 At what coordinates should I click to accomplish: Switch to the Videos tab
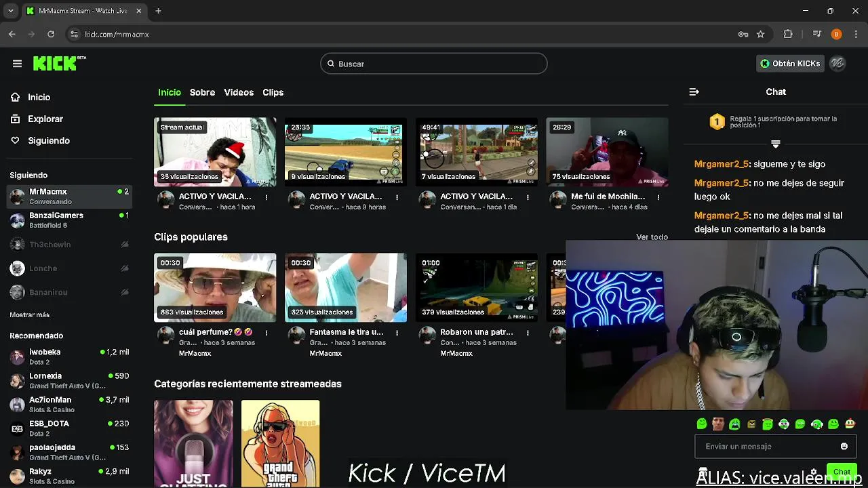coord(239,92)
